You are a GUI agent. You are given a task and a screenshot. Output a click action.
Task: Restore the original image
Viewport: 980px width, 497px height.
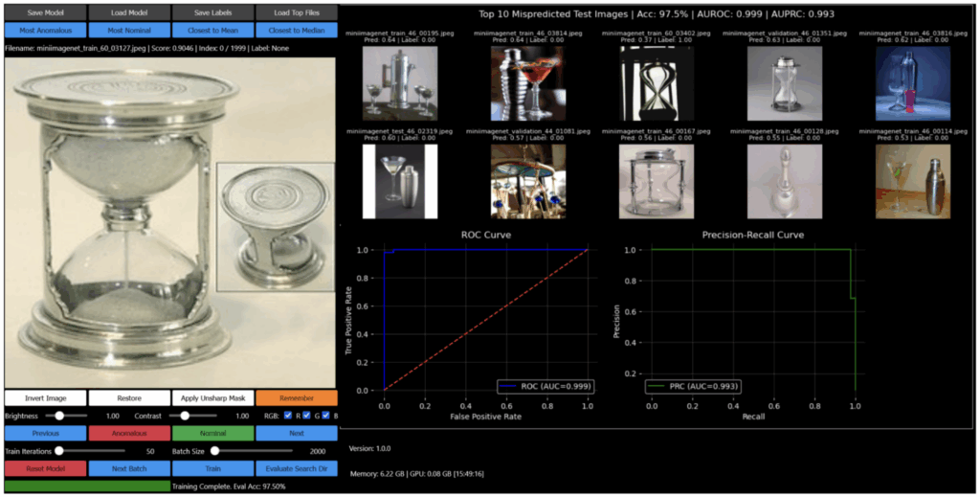129,398
